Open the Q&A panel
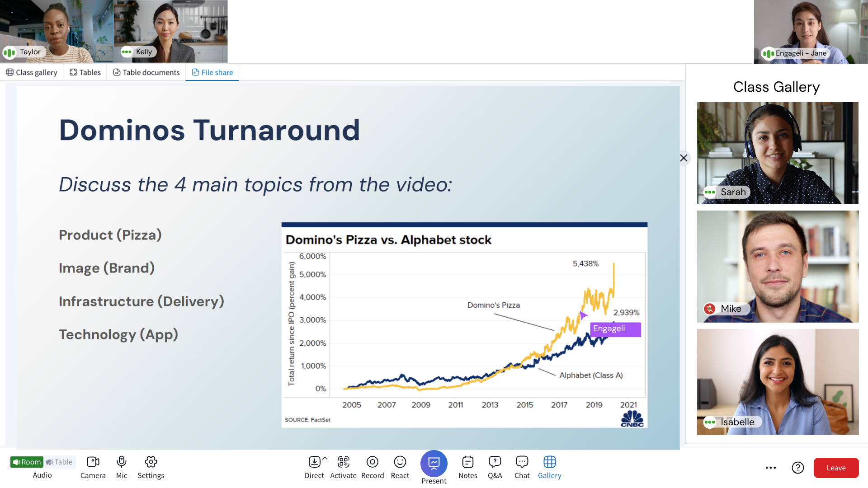The height and width of the screenshot is (488, 868). [495, 467]
